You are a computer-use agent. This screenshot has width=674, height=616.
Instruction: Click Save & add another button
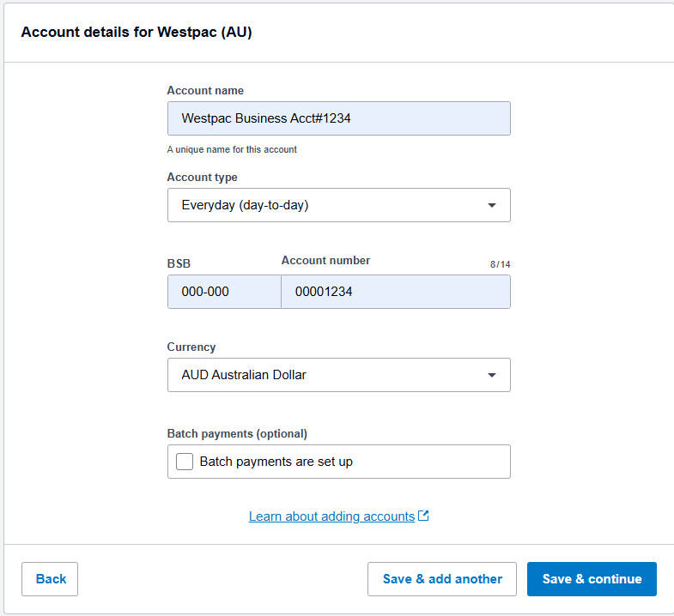point(441,579)
